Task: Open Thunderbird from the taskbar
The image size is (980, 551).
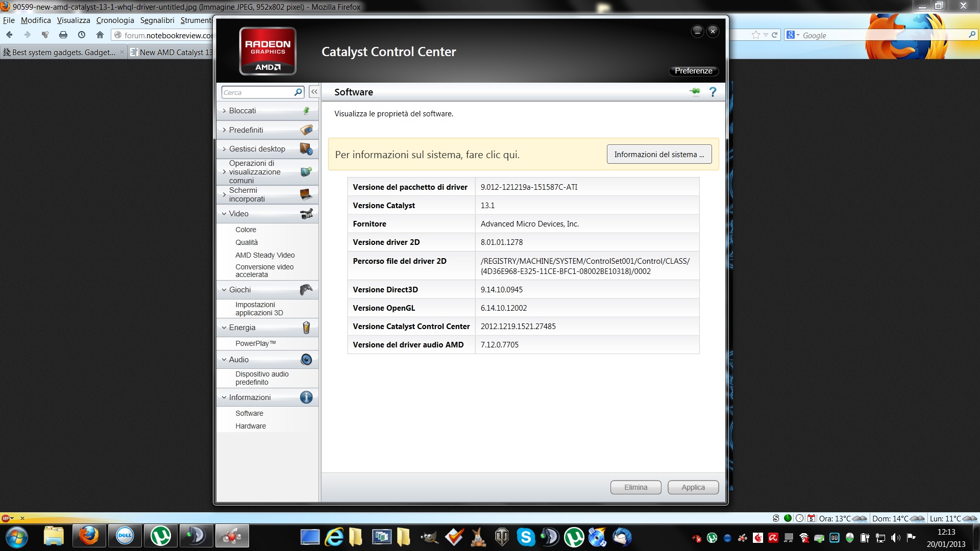Action: (622, 537)
